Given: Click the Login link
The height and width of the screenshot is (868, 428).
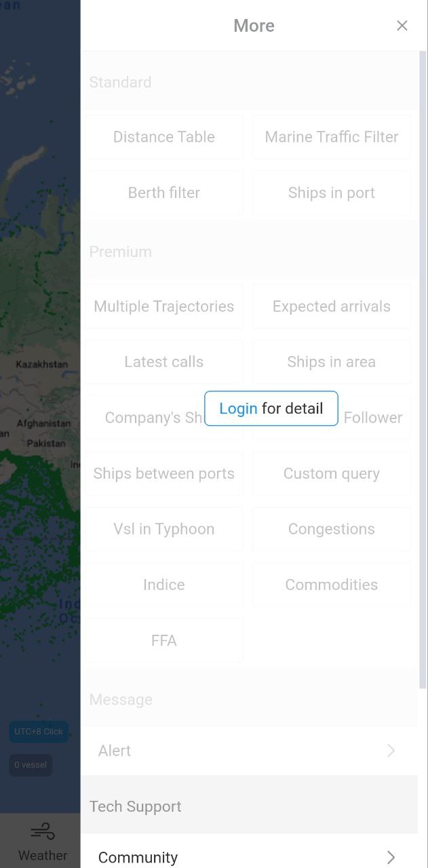Looking at the screenshot, I should click(238, 408).
